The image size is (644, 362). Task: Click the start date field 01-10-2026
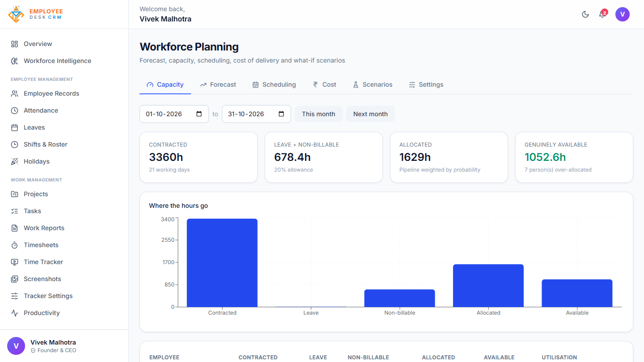click(174, 114)
